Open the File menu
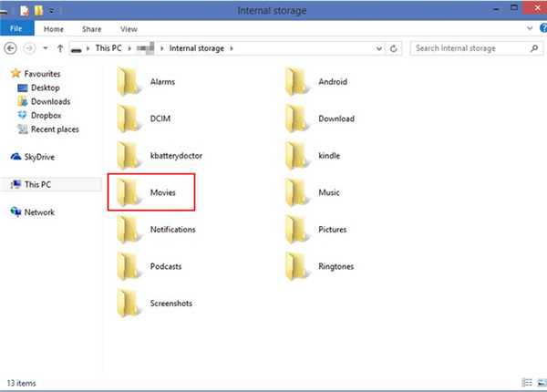 (x=16, y=28)
